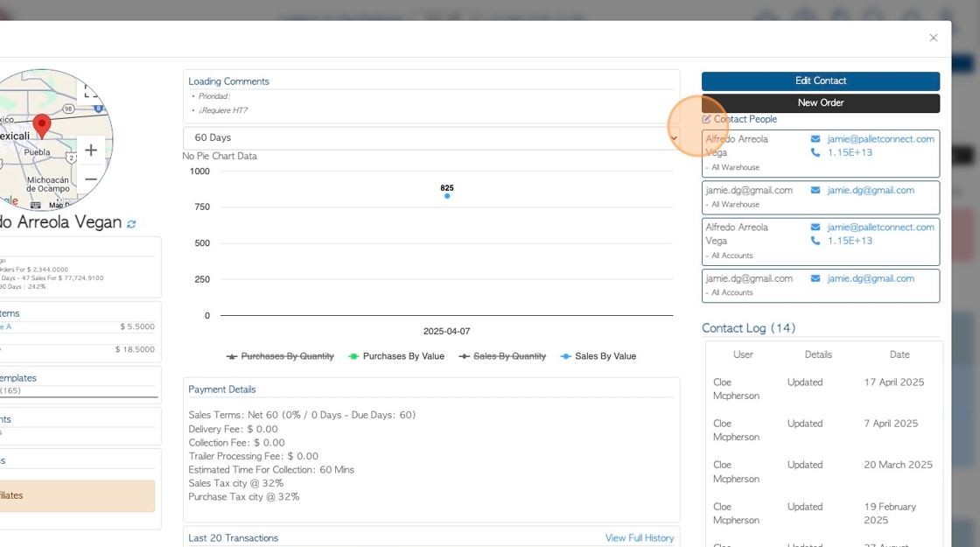Toggle Sales By Value legend series
This screenshot has width=980, height=547.
(x=598, y=356)
